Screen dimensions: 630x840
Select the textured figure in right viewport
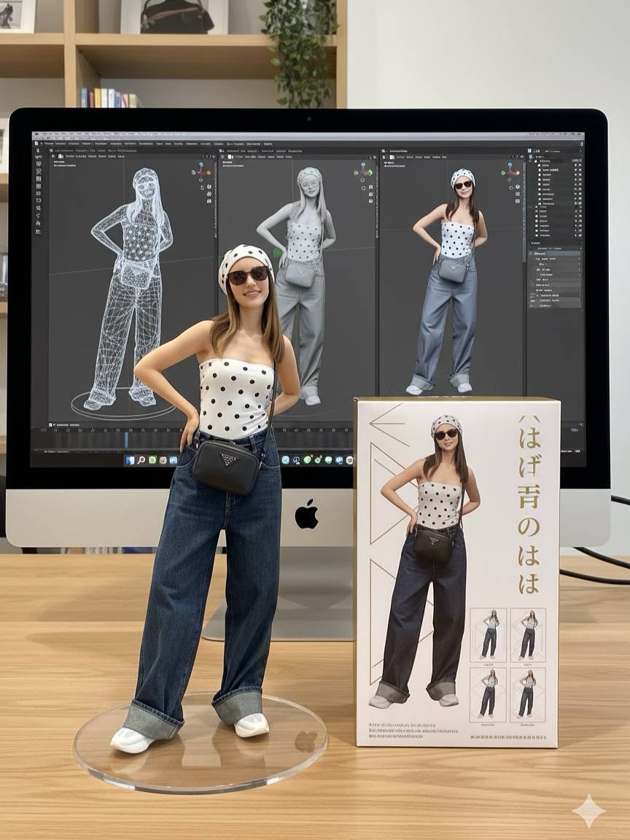(x=450, y=281)
